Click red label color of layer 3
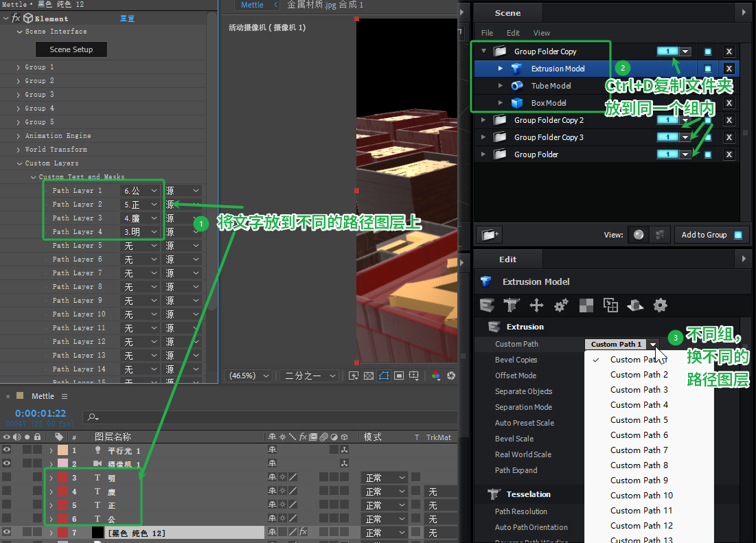This screenshot has width=756, height=543. tap(62, 478)
